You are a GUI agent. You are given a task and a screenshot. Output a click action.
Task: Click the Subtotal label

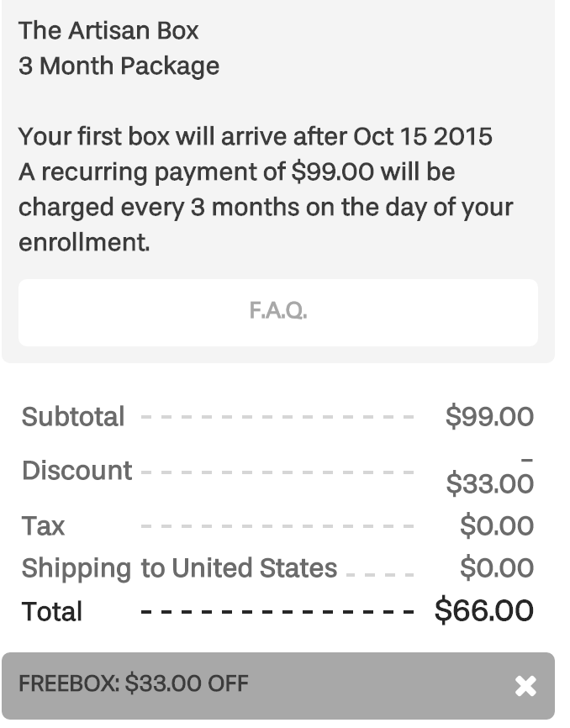coord(73,416)
